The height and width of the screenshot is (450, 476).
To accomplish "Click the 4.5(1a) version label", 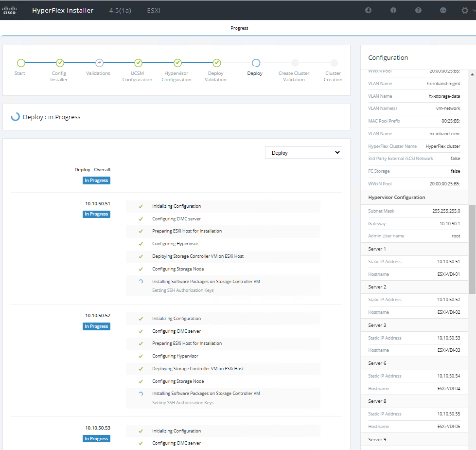I will 120,10.
